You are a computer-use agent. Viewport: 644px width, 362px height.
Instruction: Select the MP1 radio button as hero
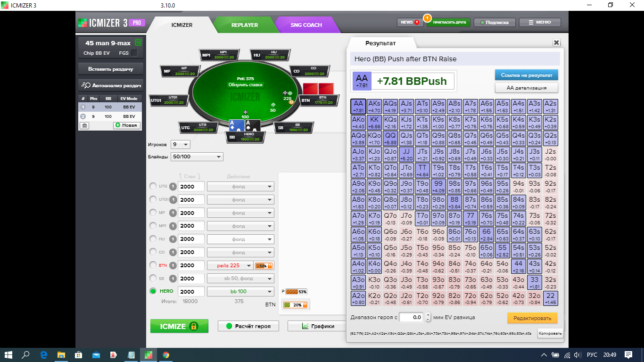(x=153, y=226)
